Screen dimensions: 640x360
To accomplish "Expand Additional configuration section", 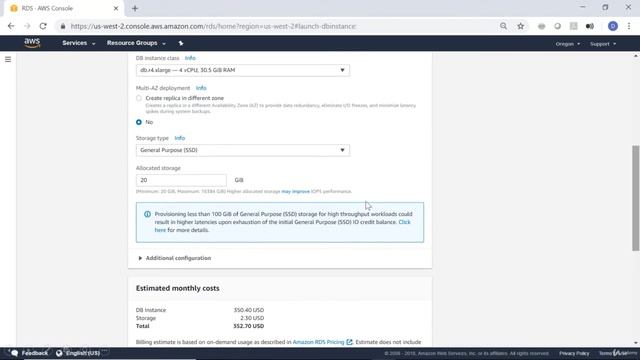I will 175,258.
